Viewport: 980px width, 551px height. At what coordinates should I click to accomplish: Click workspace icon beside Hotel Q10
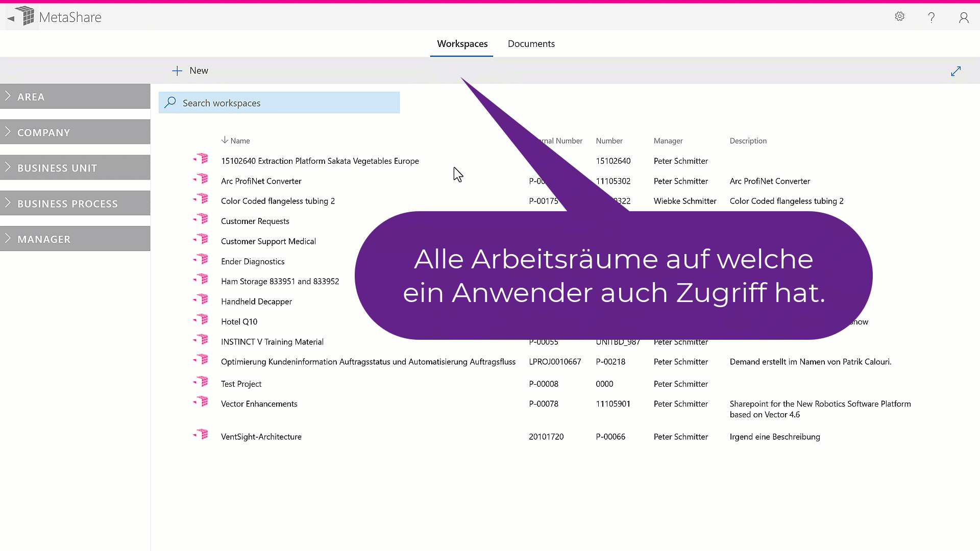point(202,320)
